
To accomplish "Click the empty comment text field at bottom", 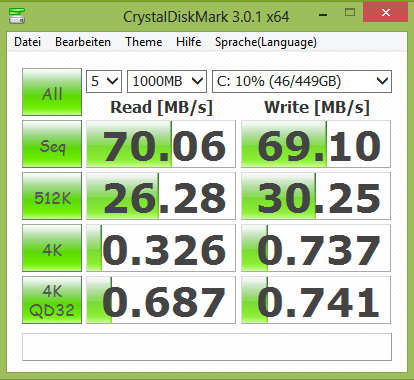I will point(207,347).
